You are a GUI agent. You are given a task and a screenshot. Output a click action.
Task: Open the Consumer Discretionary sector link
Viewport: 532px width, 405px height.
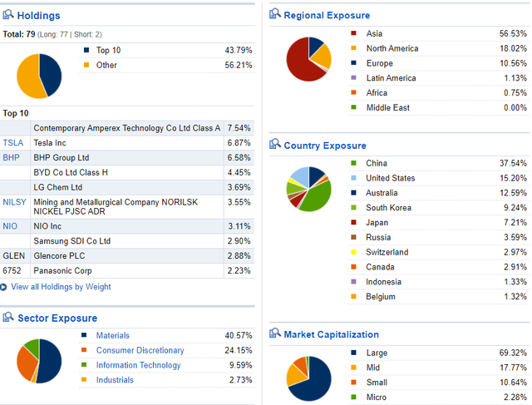coord(140,350)
